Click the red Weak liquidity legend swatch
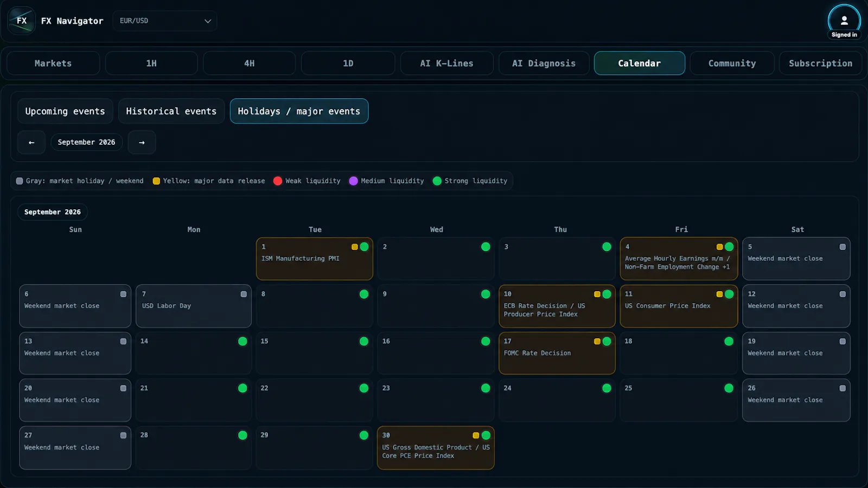The width and height of the screenshot is (868, 488). point(278,181)
